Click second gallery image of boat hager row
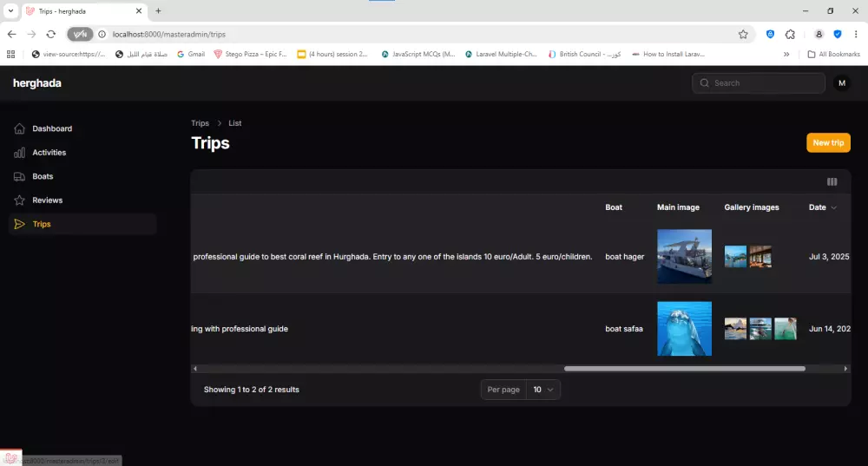The image size is (868, 466). pyautogui.click(x=760, y=257)
